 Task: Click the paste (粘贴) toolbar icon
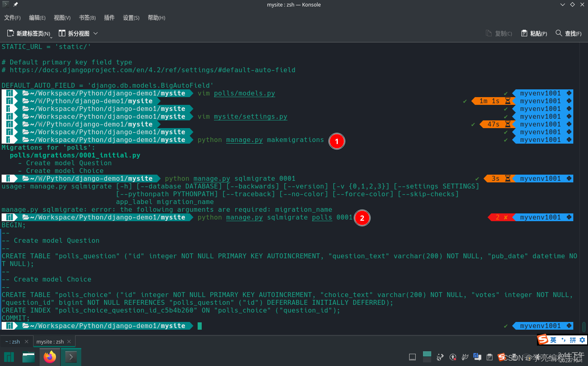524,33
